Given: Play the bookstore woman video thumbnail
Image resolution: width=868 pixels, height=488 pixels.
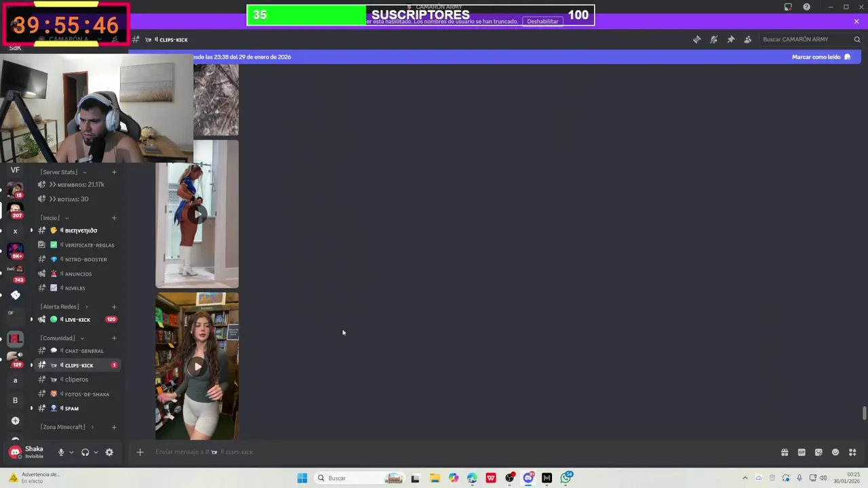Looking at the screenshot, I should click(197, 366).
